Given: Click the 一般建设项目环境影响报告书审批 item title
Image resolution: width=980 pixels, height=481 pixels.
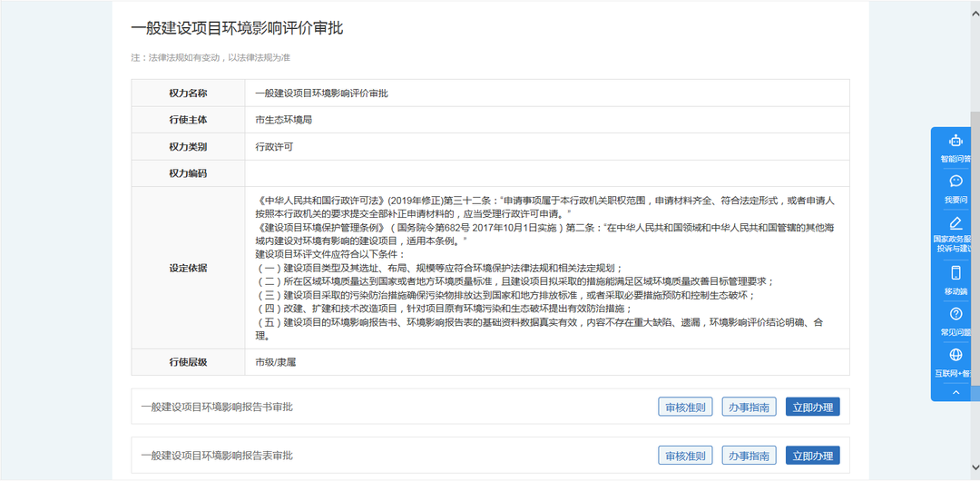Looking at the screenshot, I should pyautogui.click(x=217, y=407).
